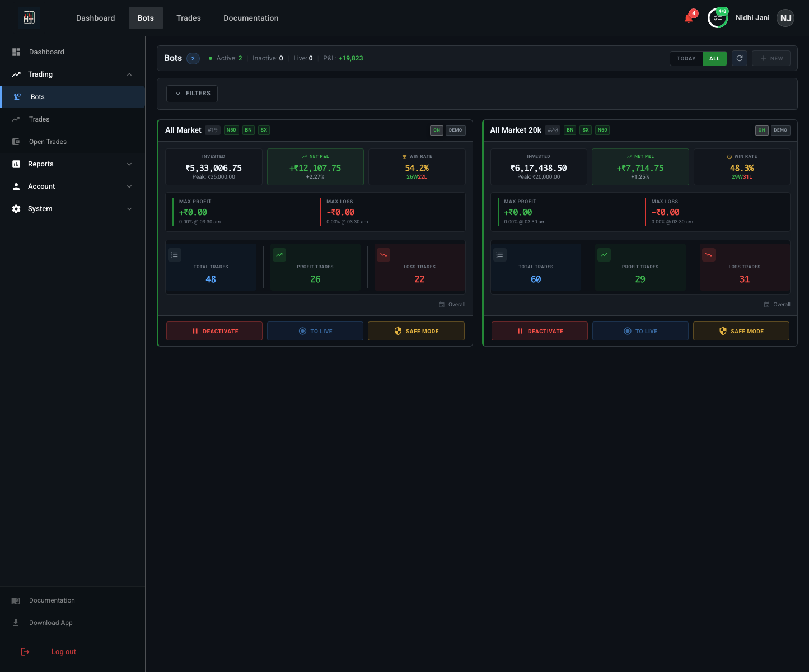Viewport: 809px width, 672px height.
Task: Click Overall calendar icon in All Market #19 card
Action: [x=442, y=305]
